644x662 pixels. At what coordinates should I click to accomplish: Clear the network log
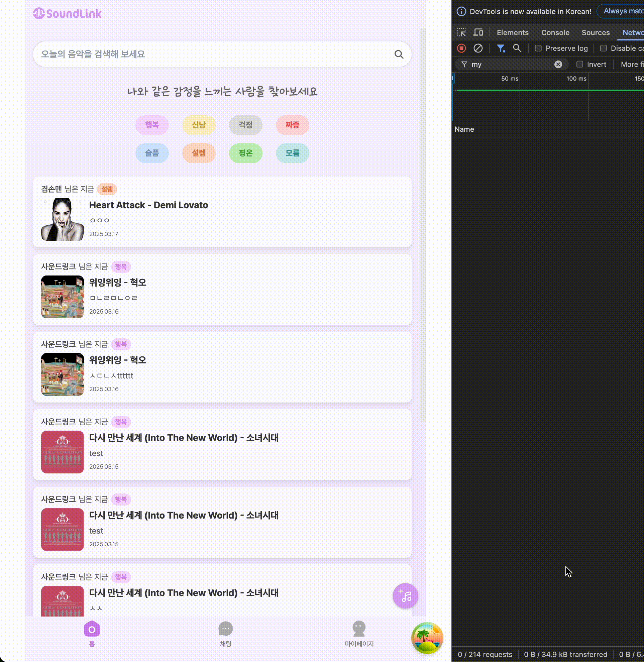(477, 48)
